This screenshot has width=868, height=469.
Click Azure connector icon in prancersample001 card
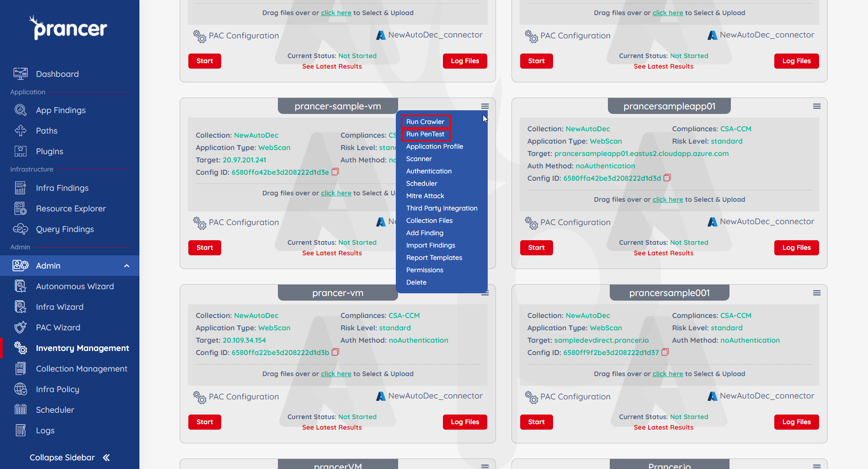(712, 396)
